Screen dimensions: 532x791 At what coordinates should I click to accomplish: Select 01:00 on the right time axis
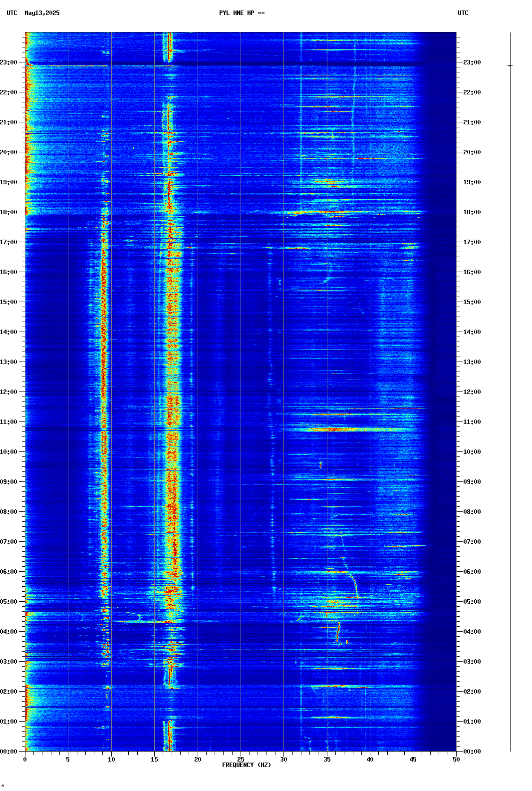(472, 722)
